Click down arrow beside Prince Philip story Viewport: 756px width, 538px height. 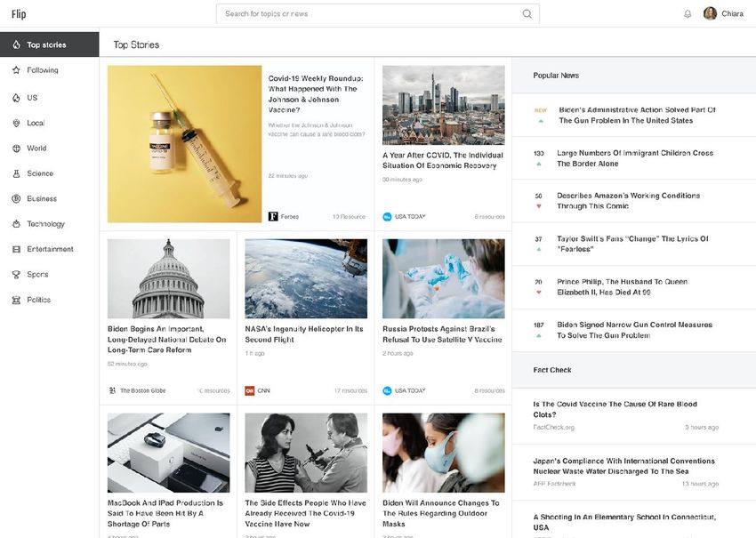pos(539,293)
